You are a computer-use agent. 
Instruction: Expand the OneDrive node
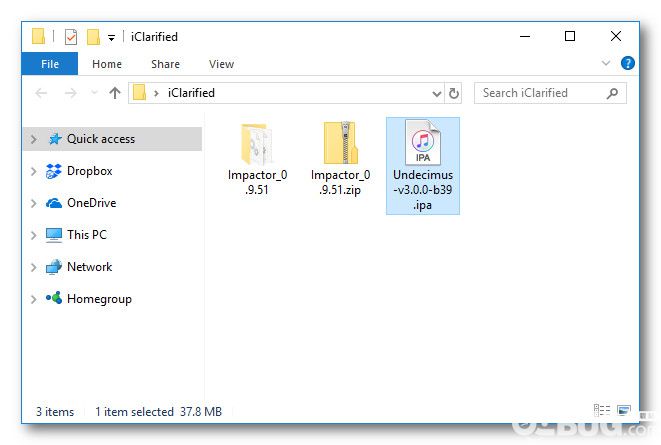click(x=33, y=203)
